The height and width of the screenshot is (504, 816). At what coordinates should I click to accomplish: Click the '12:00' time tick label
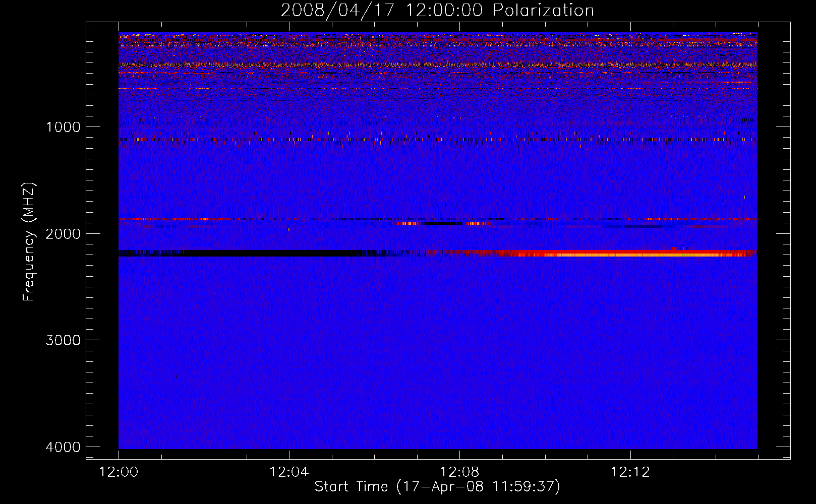pos(119,472)
